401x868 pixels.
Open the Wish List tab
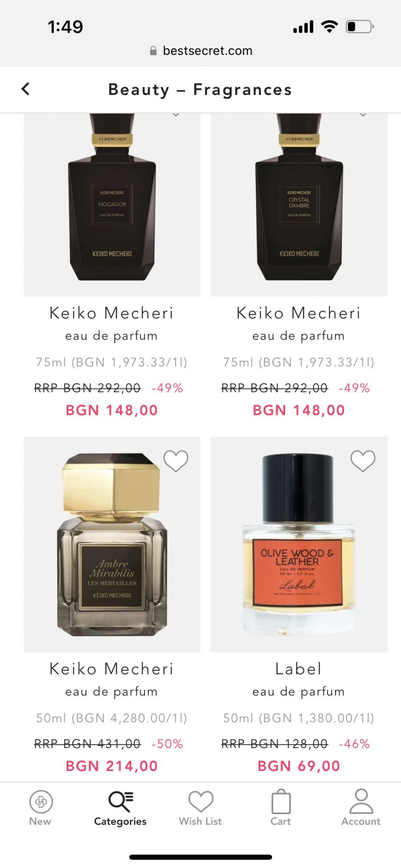tap(200, 808)
